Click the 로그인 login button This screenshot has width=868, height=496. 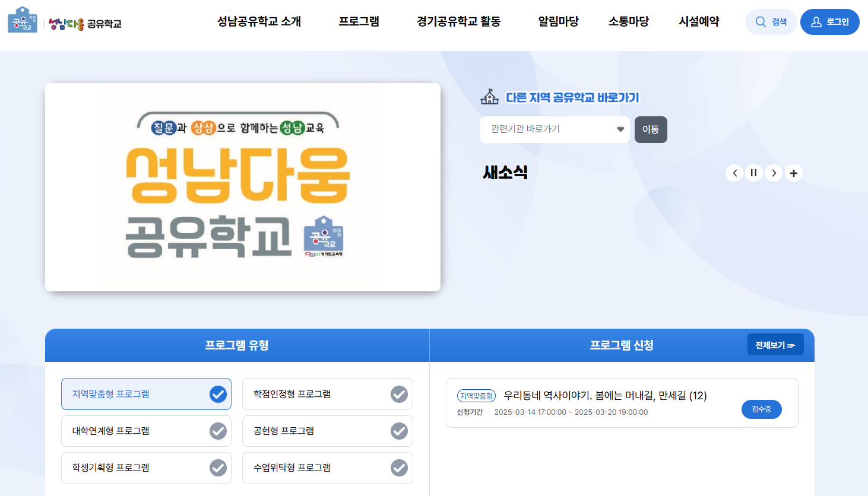pos(829,22)
